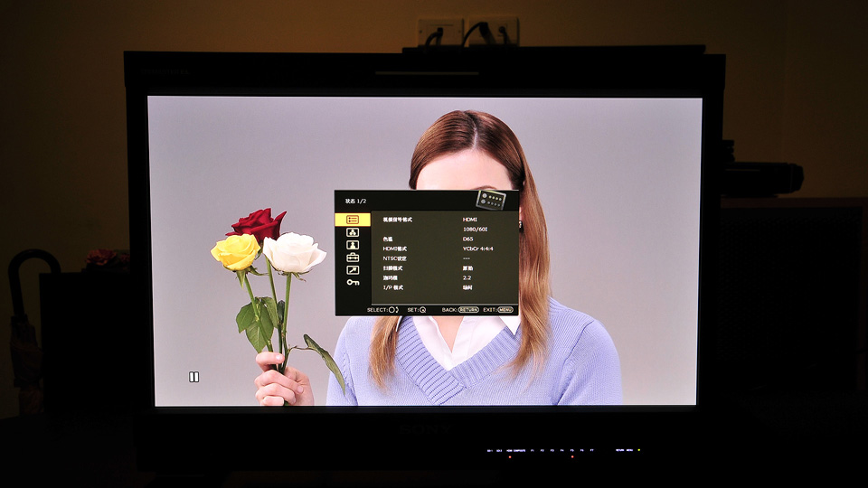
Task: Click the RETURN back button in OSD footer
Action: pyautogui.click(x=468, y=310)
